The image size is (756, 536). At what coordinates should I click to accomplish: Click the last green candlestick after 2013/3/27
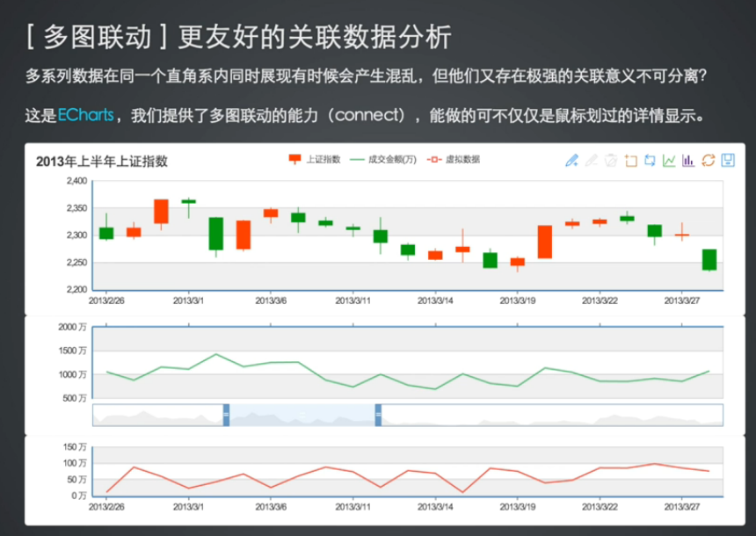coord(709,260)
